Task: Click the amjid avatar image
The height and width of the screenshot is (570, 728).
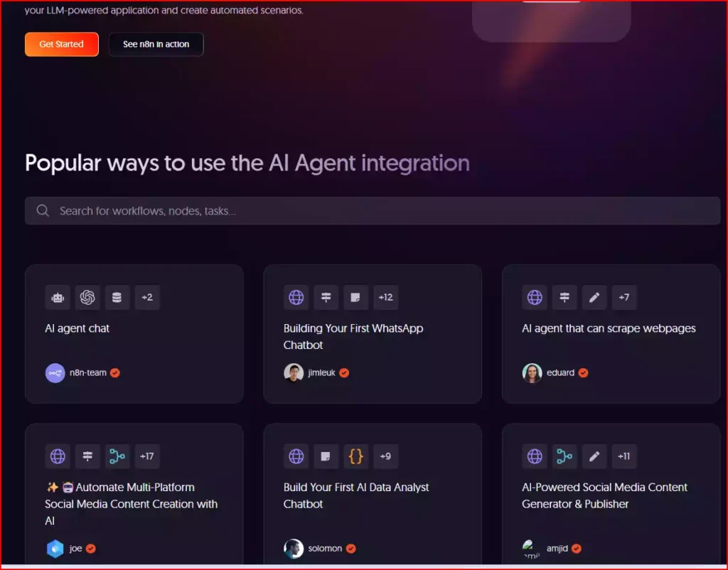Action: click(x=532, y=549)
